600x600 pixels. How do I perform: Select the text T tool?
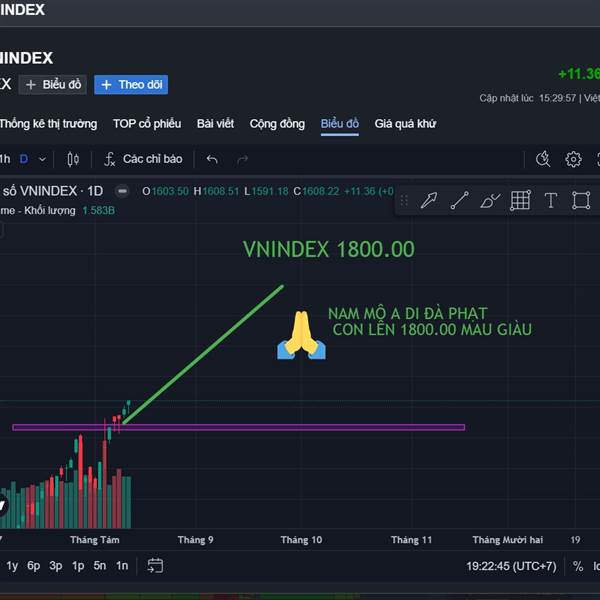(x=551, y=200)
